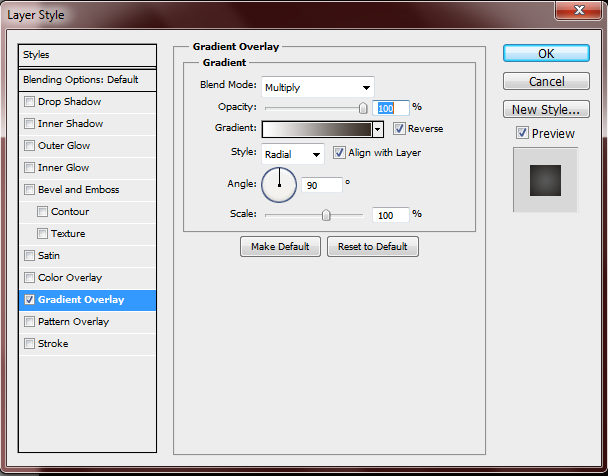This screenshot has width=608, height=476.
Task: Open the gradient picker arrow
Action: (x=378, y=129)
